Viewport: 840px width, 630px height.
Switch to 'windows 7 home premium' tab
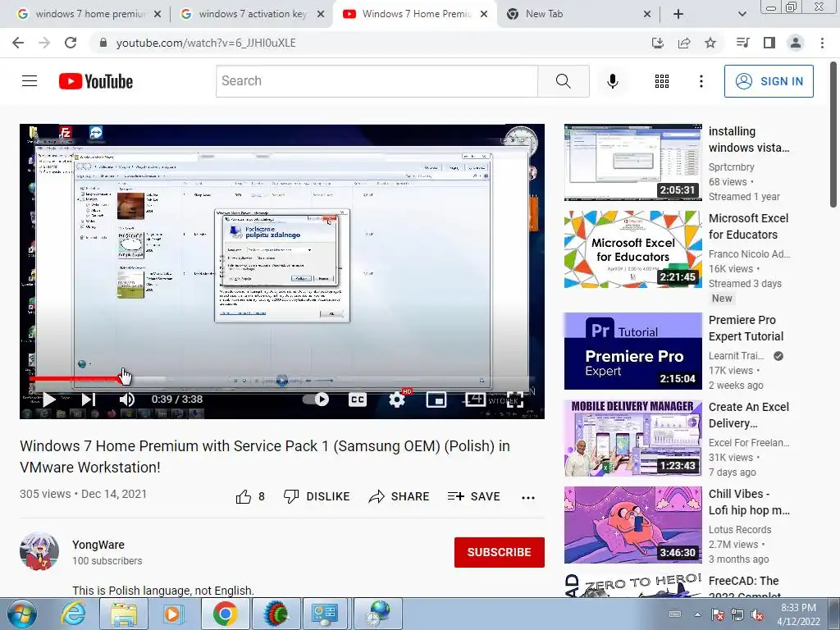click(89, 14)
